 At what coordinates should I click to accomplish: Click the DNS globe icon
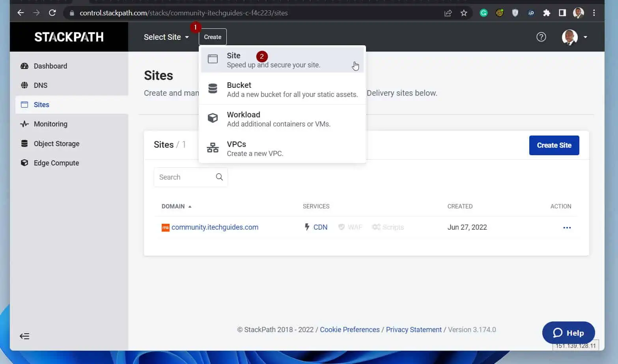click(x=24, y=85)
